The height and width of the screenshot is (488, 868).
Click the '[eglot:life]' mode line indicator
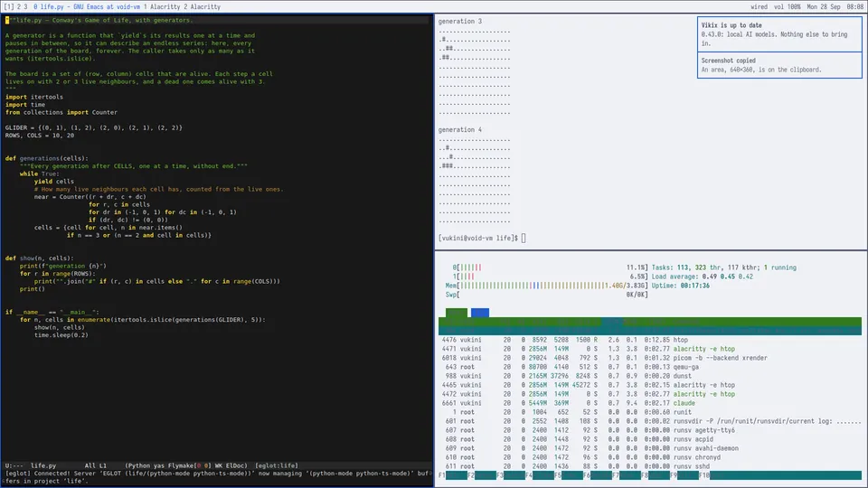(277, 466)
